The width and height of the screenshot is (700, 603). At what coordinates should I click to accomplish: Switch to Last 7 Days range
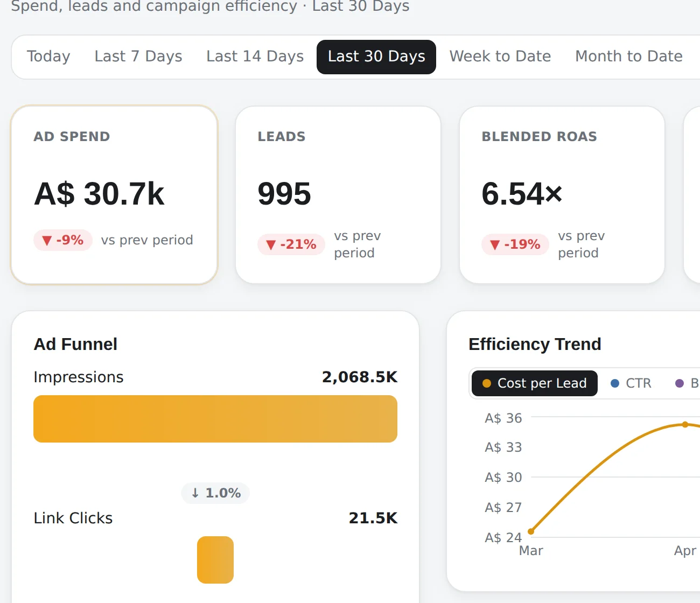(138, 57)
